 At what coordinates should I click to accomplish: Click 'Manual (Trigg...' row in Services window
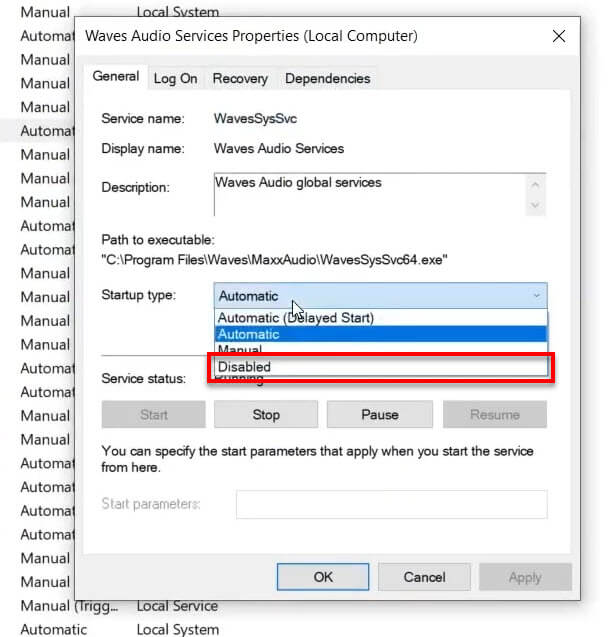click(69, 606)
